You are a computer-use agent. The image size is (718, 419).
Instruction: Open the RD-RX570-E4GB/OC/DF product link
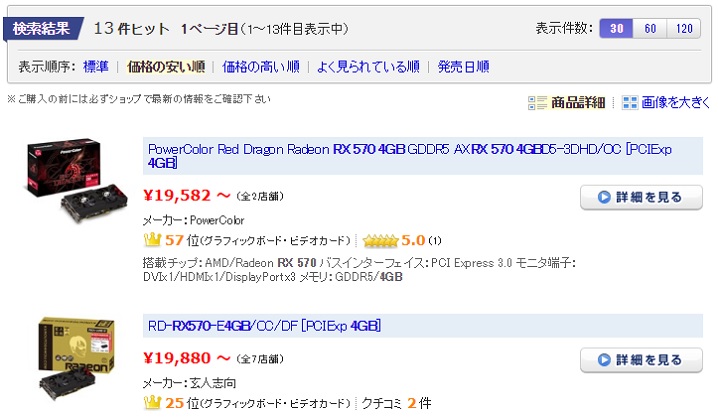pos(263,326)
